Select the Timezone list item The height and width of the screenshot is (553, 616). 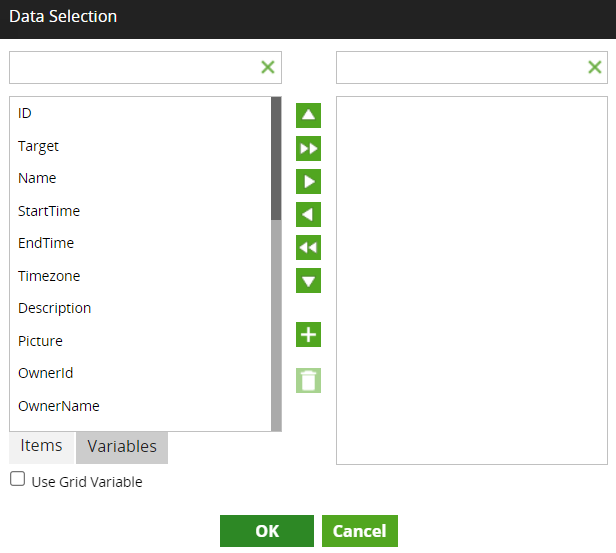140,276
